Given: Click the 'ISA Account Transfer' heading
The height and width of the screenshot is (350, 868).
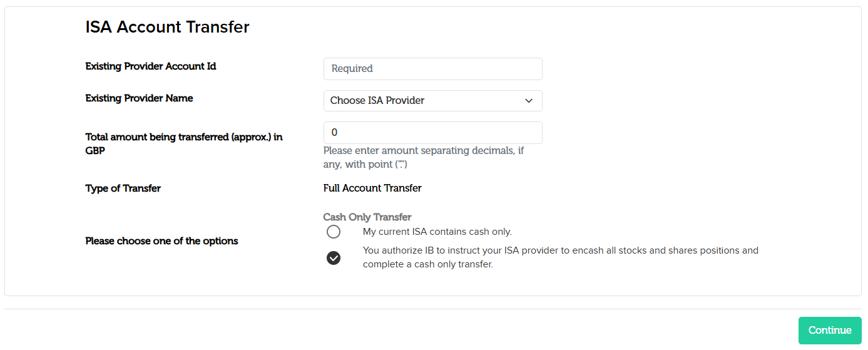Looking at the screenshot, I should pos(167,28).
